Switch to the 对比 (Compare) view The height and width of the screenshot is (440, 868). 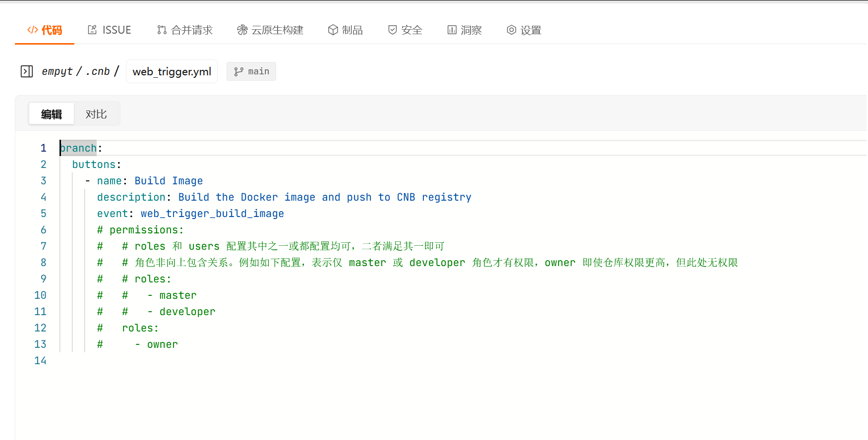pos(96,114)
